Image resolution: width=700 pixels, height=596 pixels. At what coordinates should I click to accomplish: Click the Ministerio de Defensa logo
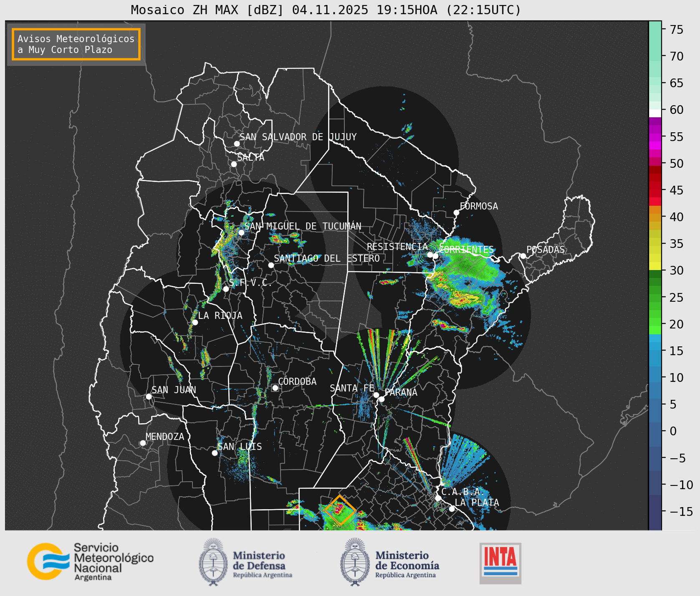pyautogui.click(x=245, y=562)
